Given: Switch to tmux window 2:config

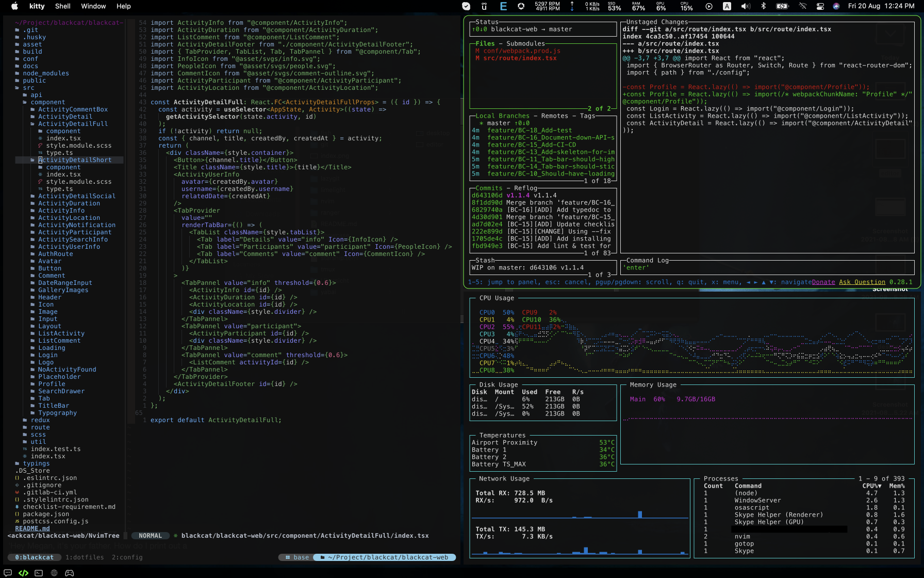Looking at the screenshot, I should (127, 557).
